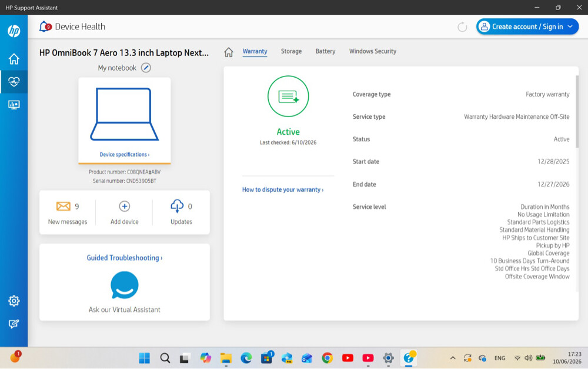Click the Factory warranty coverage value
This screenshot has height=369, width=588.
[547, 94]
